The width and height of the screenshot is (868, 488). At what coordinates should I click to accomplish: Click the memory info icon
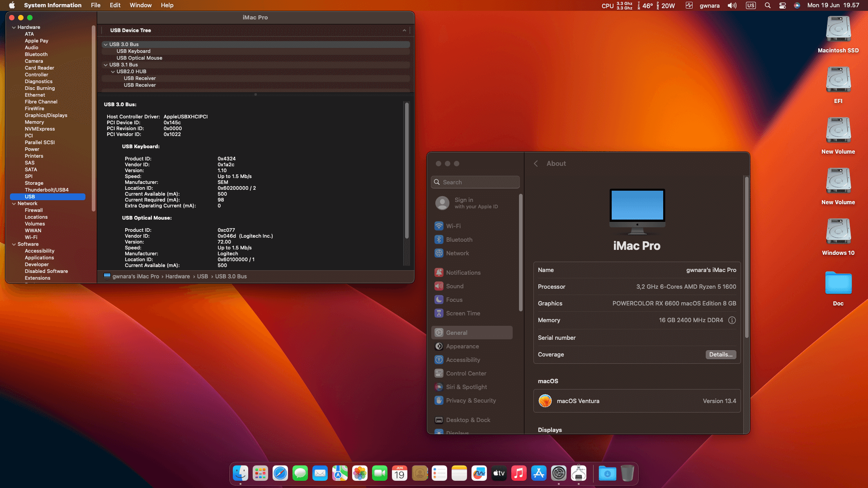tap(732, 320)
